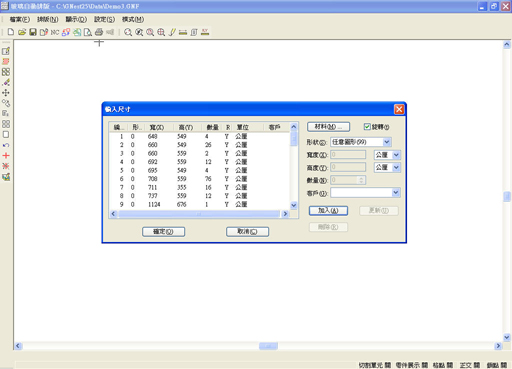
Task: Click the 數量 column header
Action: tap(212, 127)
